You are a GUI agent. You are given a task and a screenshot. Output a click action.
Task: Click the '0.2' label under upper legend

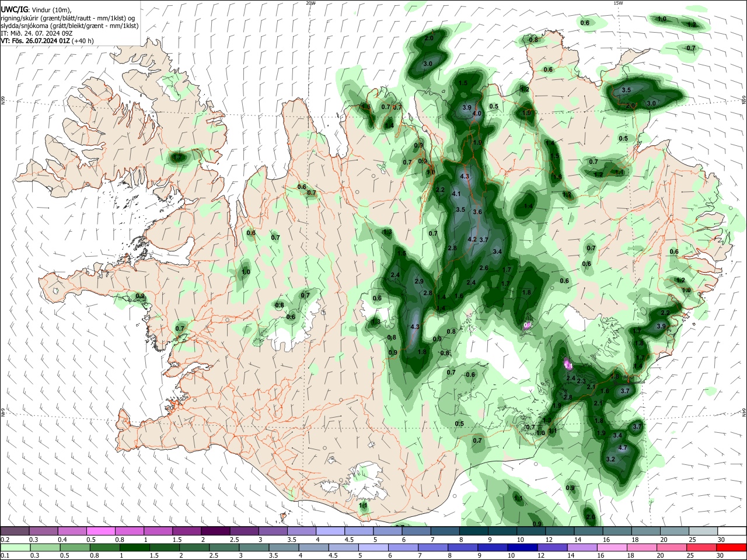pyautogui.click(x=4, y=539)
